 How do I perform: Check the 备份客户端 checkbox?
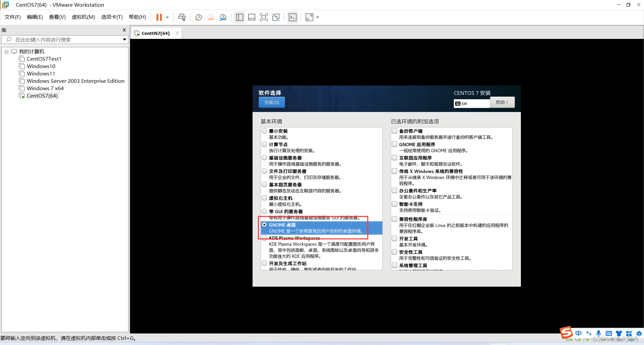tap(394, 131)
